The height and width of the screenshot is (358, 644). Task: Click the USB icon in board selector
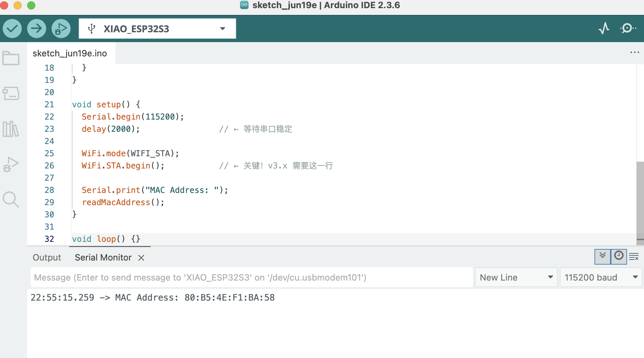pos(92,29)
